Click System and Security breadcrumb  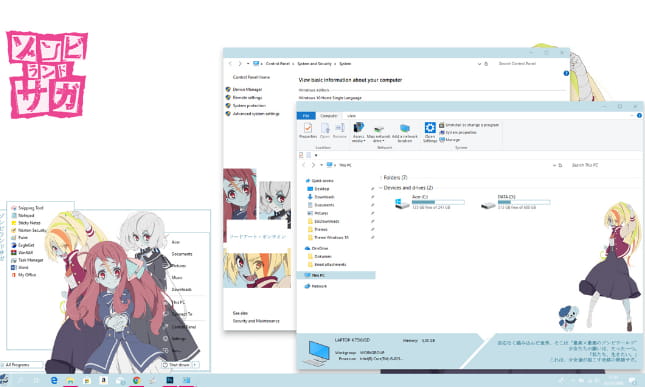(314, 64)
